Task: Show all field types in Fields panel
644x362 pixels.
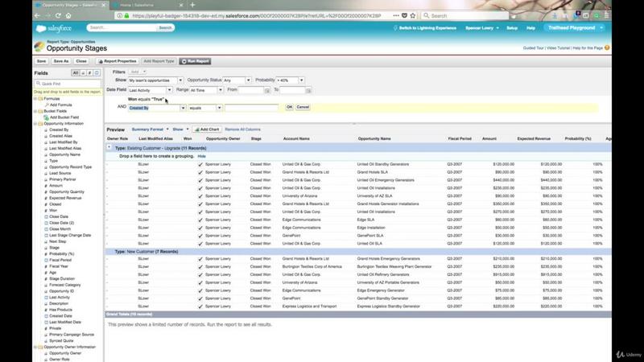Action: (75, 73)
